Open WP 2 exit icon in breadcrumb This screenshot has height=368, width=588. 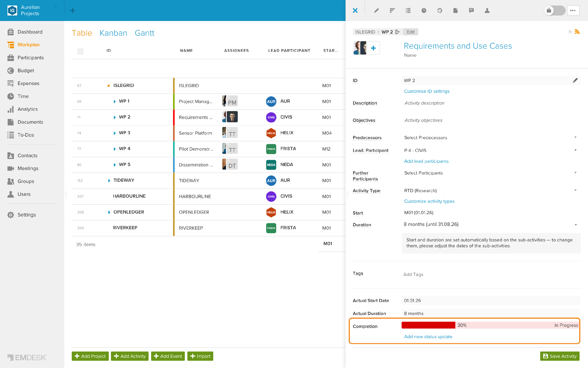click(397, 32)
